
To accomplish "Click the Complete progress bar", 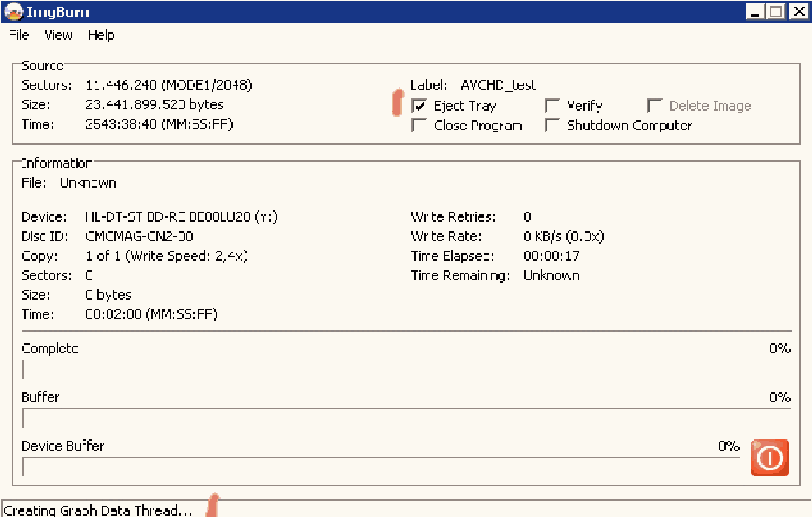I will pos(406,369).
